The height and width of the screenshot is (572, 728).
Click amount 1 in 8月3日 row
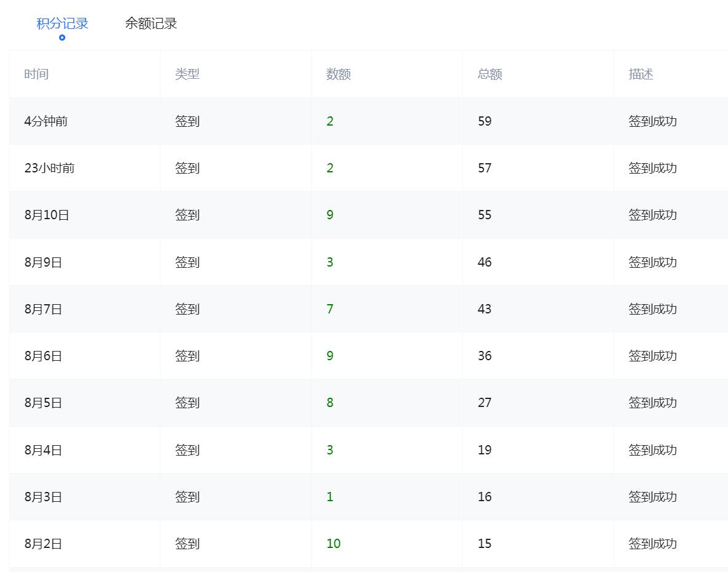[330, 497]
